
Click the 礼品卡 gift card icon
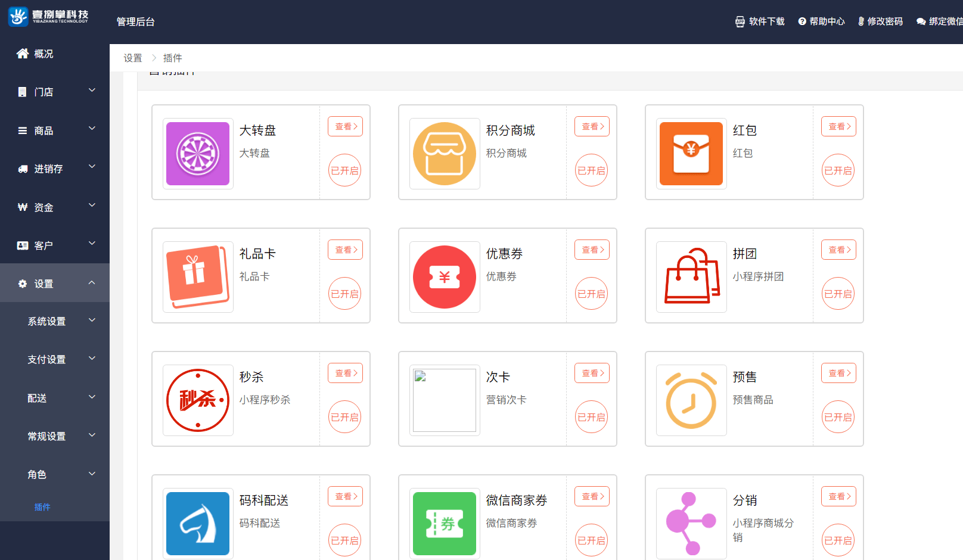pos(198,277)
